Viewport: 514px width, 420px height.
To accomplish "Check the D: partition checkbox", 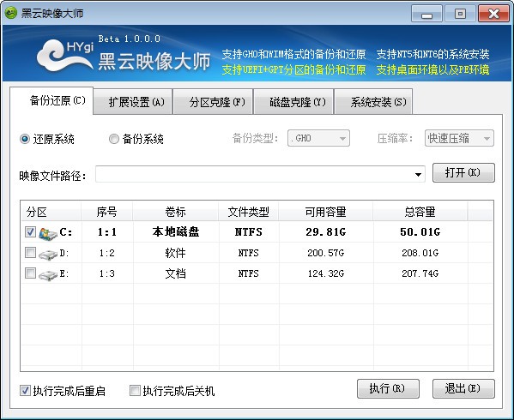I will (30, 252).
